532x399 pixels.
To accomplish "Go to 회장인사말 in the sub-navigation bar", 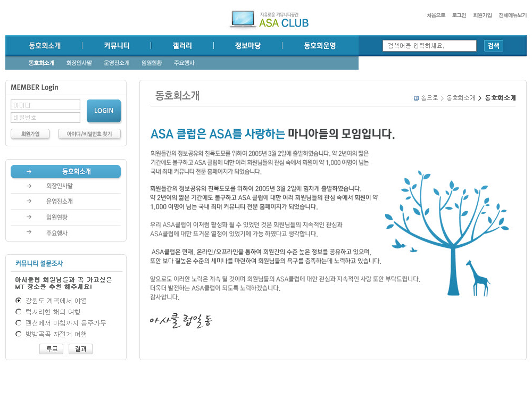I will coord(79,63).
